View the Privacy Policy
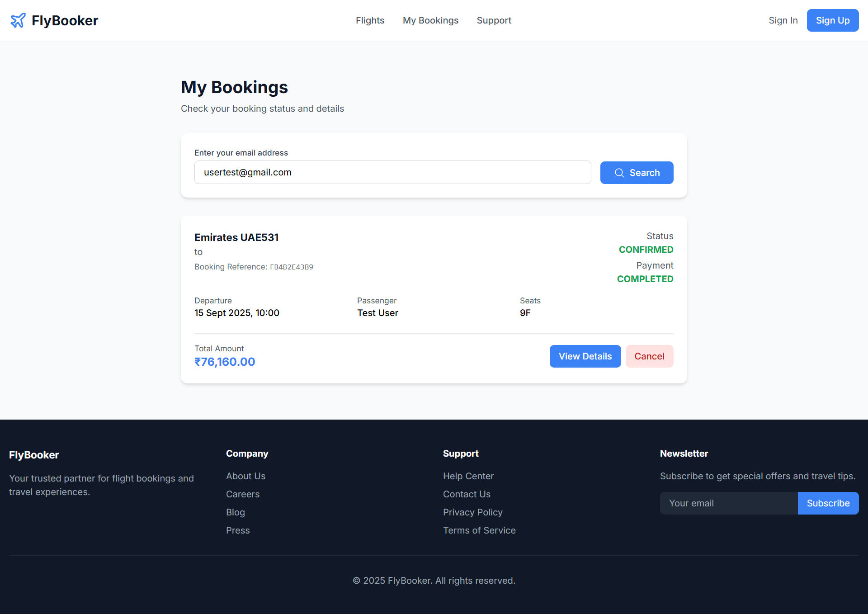Screen dimensions: 868x614 (472, 512)
